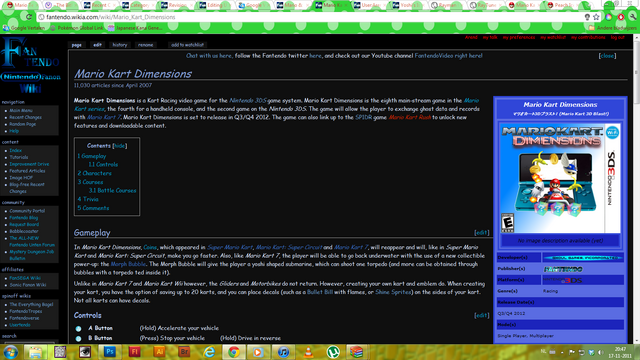Open the red 'Mario Kart Rush' link
640x360 pixels.
click(410, 117)
